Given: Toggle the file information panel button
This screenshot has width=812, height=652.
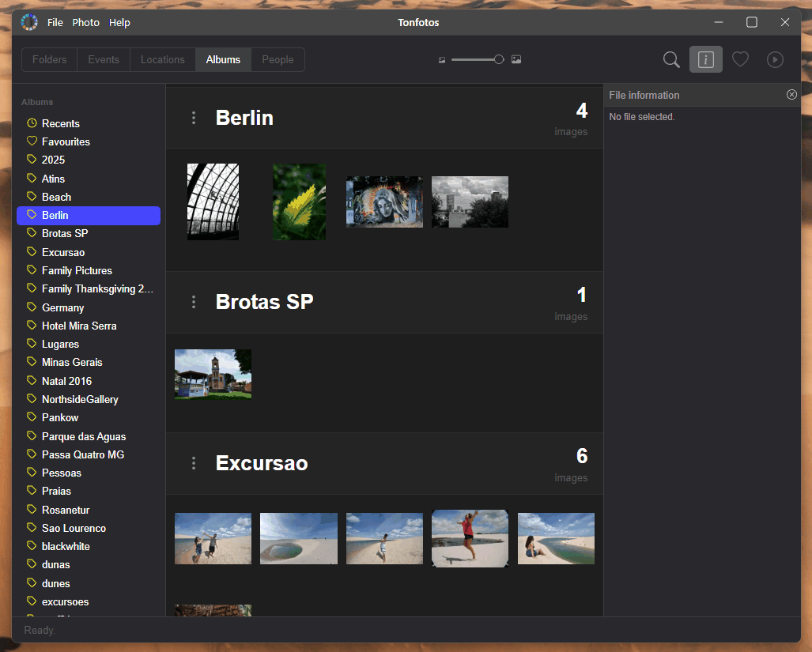Looking at the screenshot, I should point(705,59).
